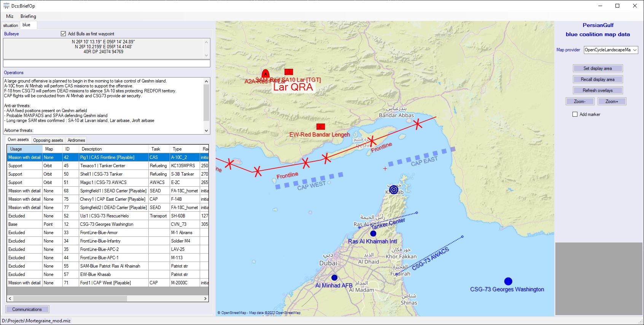
Task: Enable the Add marker checkbox
Action: 575,114
